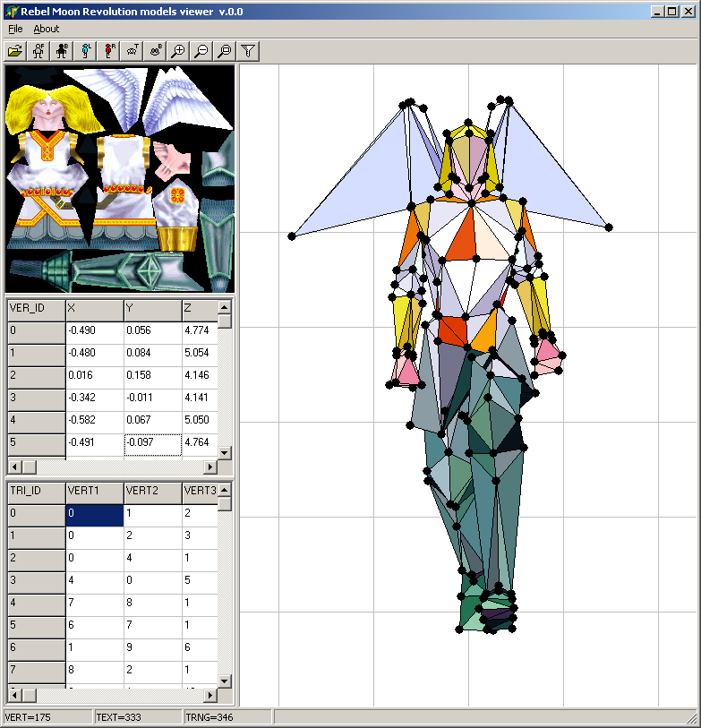Minimize the models viewer window

click(656, 12)
